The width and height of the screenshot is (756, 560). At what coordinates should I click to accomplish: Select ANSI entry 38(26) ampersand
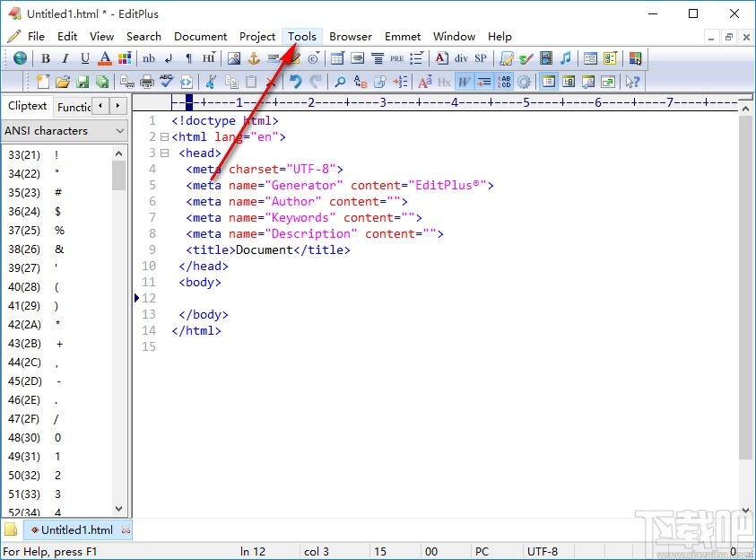click(56, 249)
